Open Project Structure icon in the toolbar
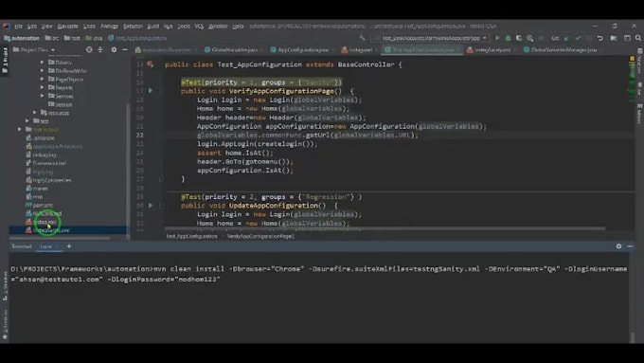The image size is (644, 363). pos(614,38)
